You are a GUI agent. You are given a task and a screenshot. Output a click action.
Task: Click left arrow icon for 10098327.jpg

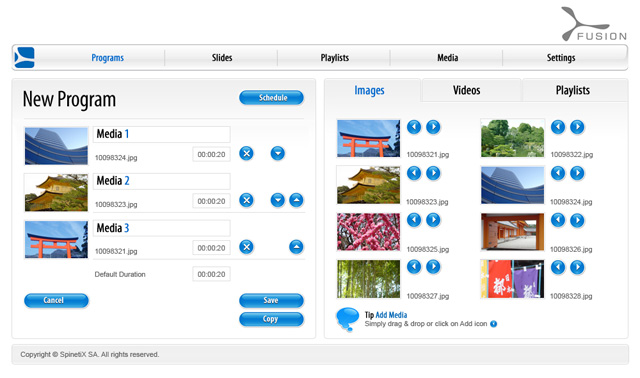click(x=414, y=267)
